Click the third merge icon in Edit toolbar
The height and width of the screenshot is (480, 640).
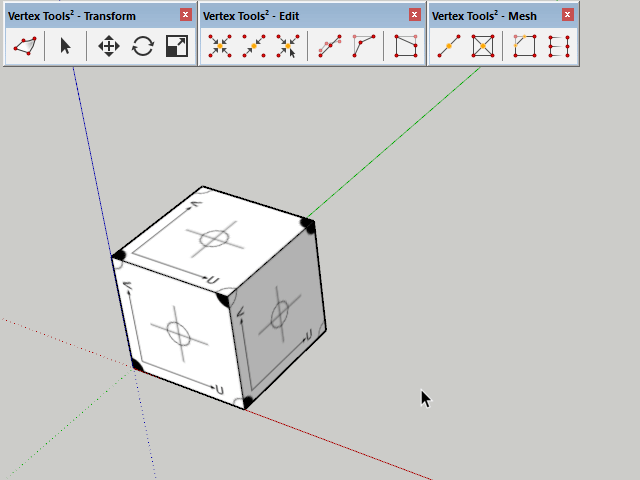[x=288, y=46]
